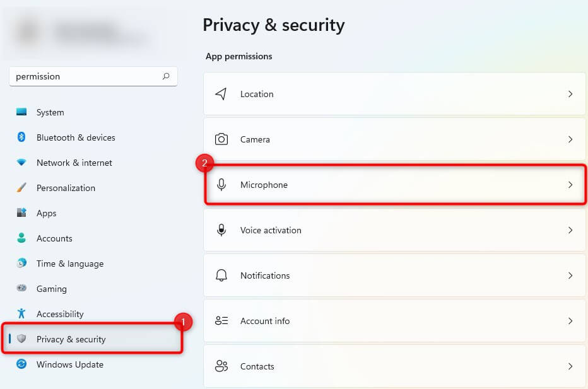Click the search magnifier icon
Viewport: 588px width, 389px height.
(166, 76)
